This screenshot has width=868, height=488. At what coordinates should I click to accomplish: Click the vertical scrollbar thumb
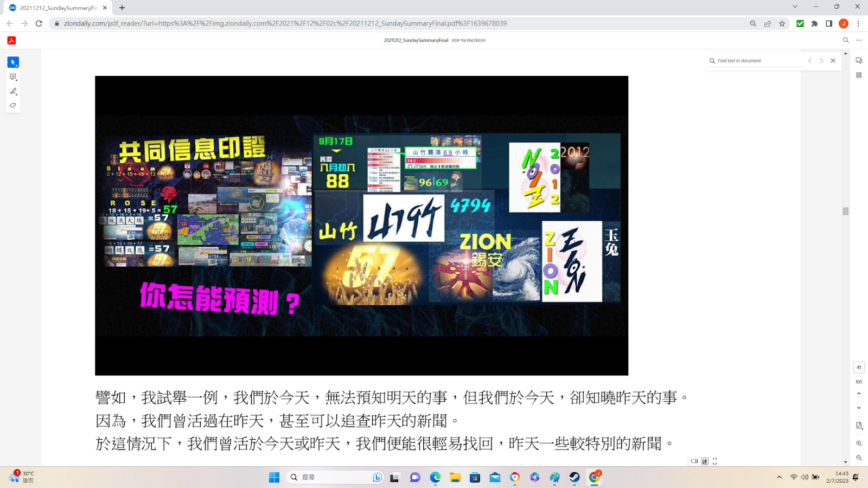tap(845, 211)
